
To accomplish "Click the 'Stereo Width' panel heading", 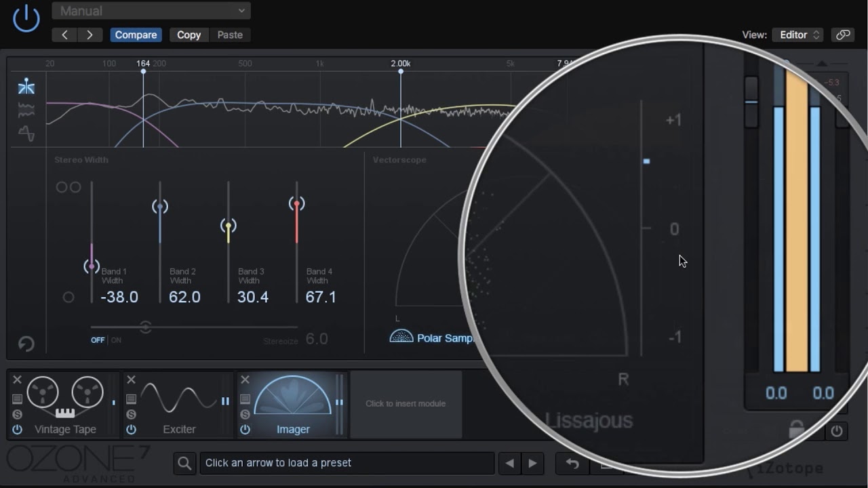I will click(x=81, y=160).
